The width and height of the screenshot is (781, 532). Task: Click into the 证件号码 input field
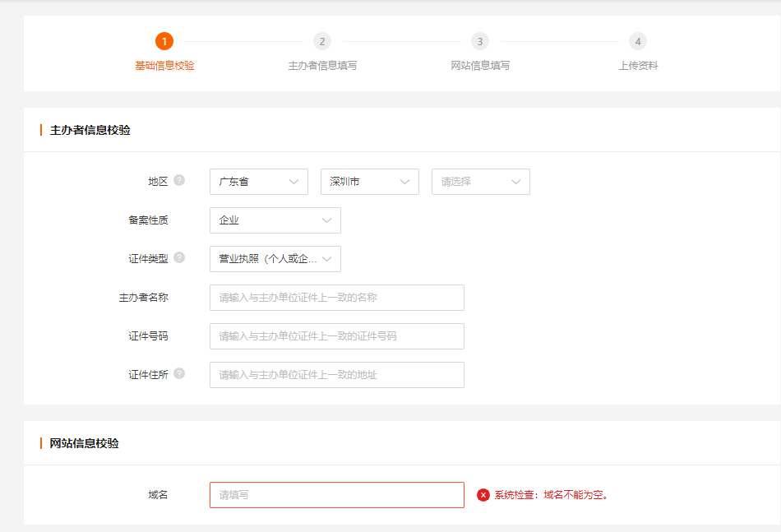(336, 336)
